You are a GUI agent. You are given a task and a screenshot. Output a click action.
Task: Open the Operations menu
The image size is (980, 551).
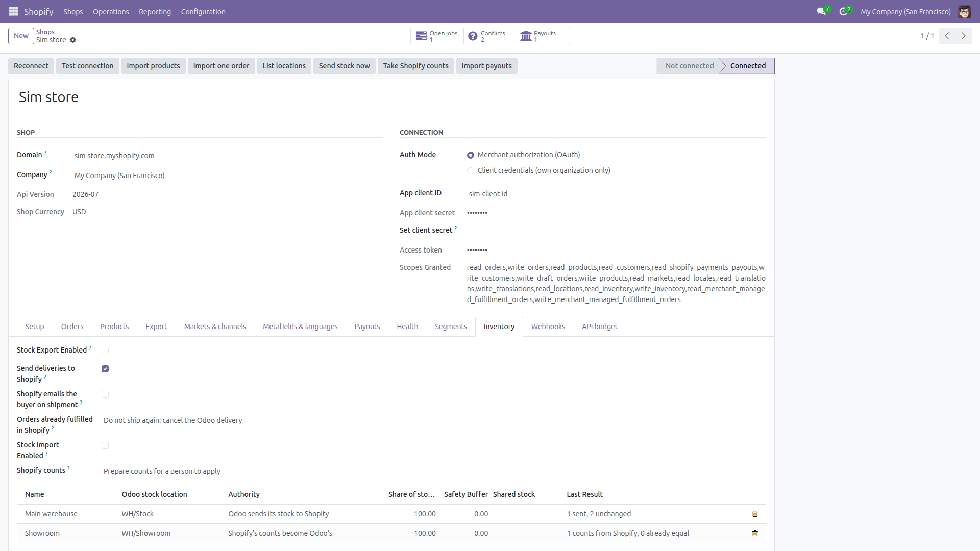tap(111, 11)
